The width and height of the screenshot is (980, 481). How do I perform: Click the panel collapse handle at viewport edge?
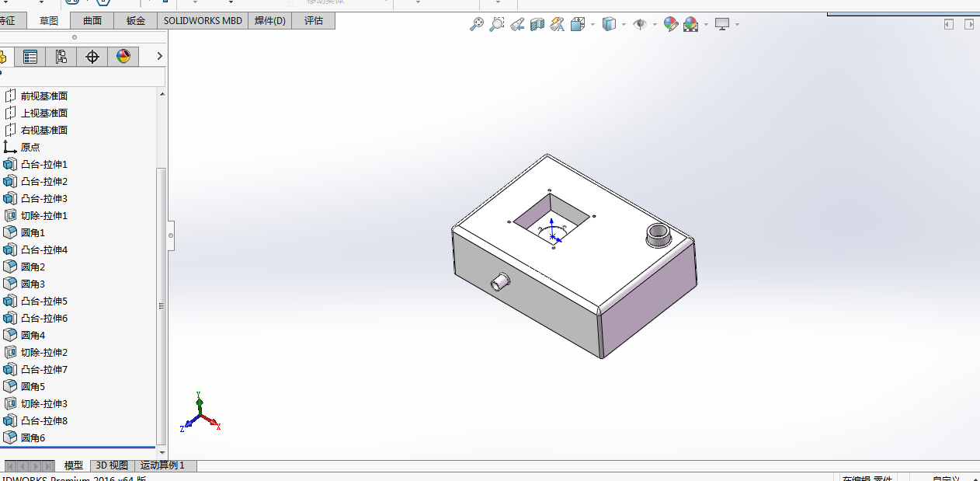point(172,235)
